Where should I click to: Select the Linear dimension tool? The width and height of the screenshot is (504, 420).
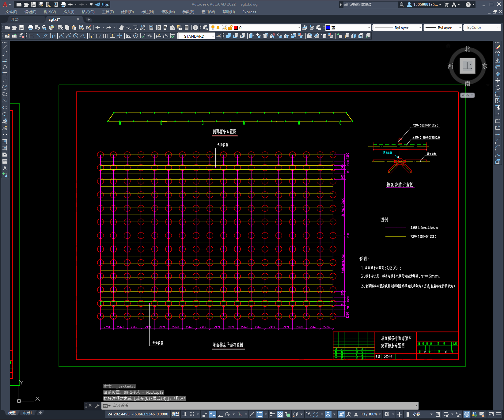click(31, 36)
